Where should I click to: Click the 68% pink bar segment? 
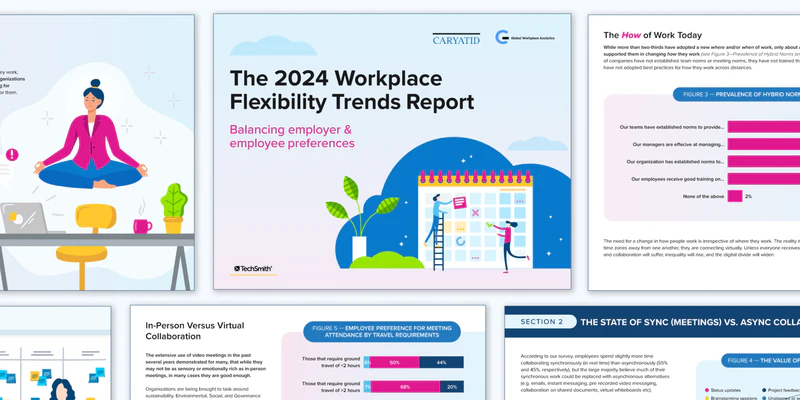coord(405,386)
